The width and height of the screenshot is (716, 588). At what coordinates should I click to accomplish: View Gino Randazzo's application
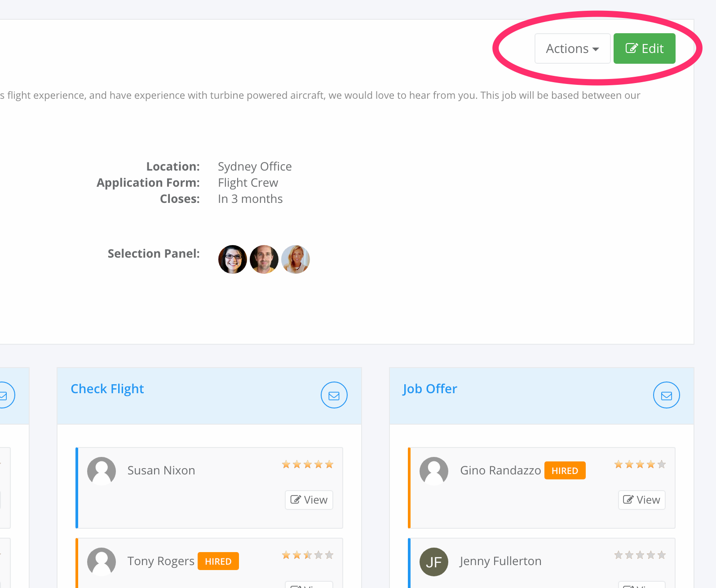[641, 500]
